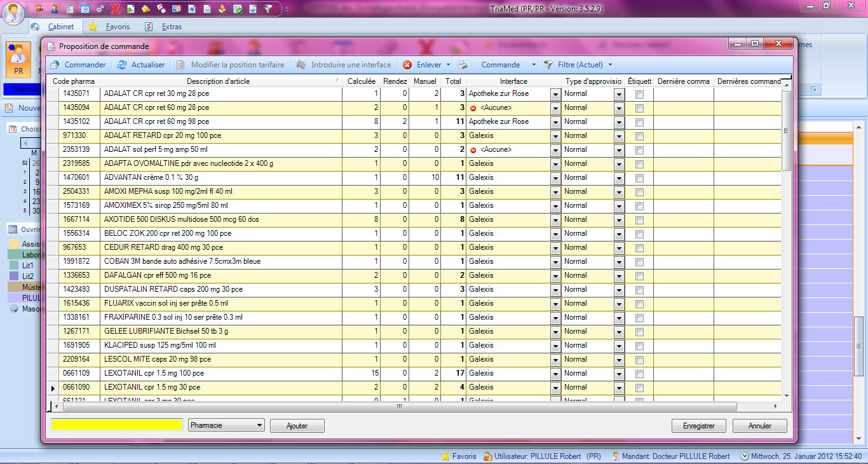The width and height of the screenshot is (868, 464).
Task: Click the gears settings icon in quick toolbar
Action: pyautogui.click(x=100, y=9)
